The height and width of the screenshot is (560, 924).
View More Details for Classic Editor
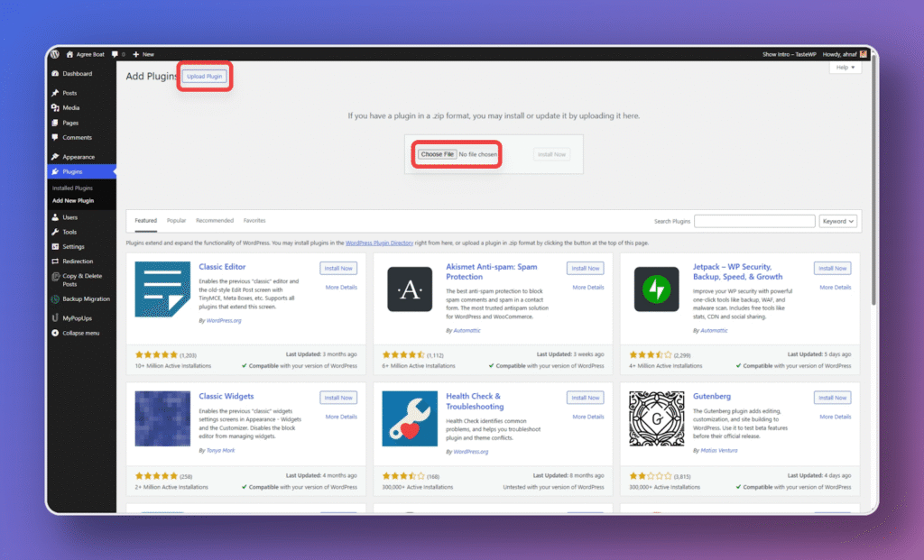(x=341, y=288)
